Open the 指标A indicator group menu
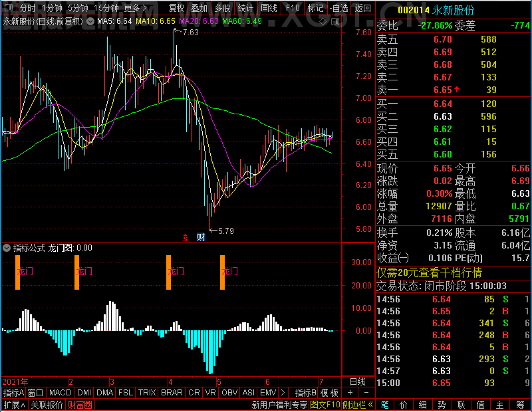This screenshot has height=412, width=532. click(13, 393)
